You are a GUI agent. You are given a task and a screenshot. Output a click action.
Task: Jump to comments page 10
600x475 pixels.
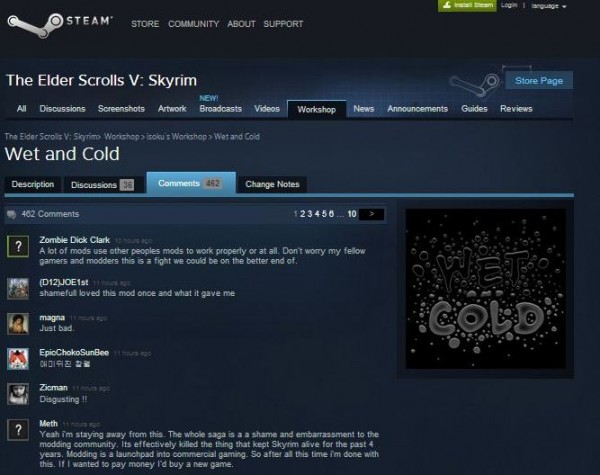pyautogui.click(x=352, y=214)
